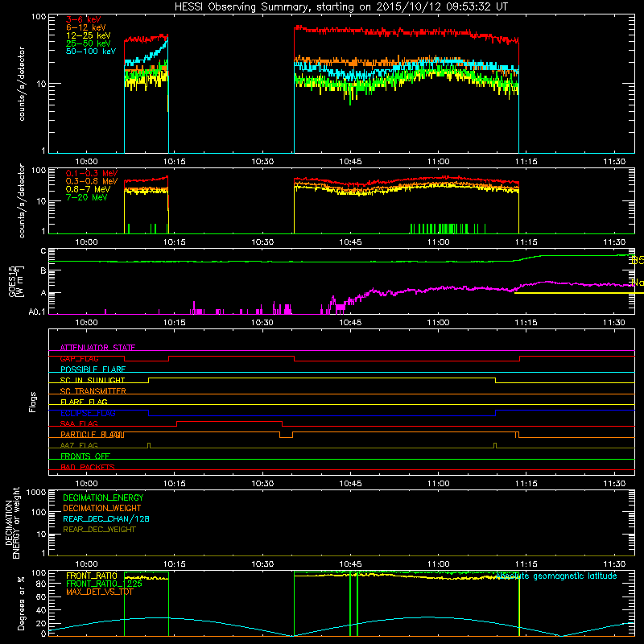Click the 1000 tick on decimation panel

tap(36, 493)
